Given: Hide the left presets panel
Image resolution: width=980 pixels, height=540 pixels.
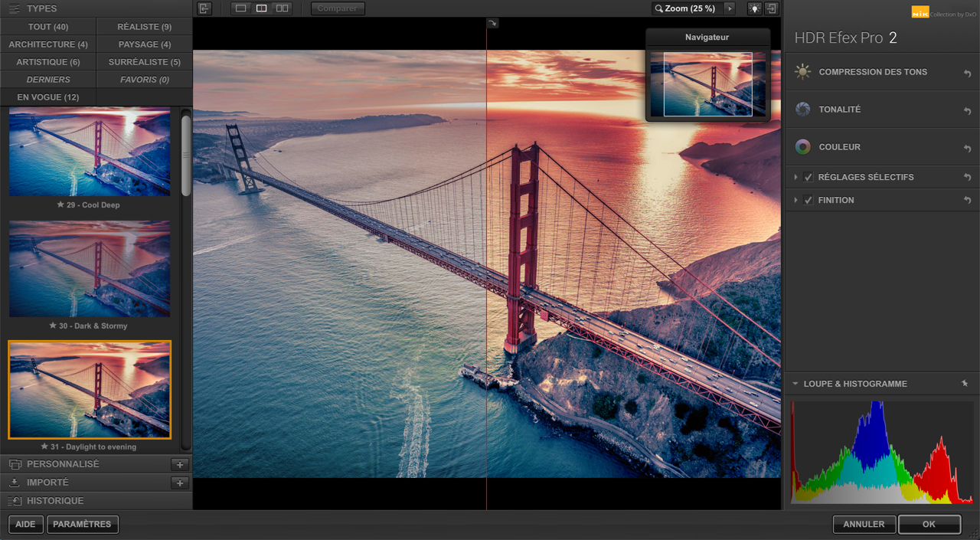Looking at the screenshot, I should [x=204, y=8].
